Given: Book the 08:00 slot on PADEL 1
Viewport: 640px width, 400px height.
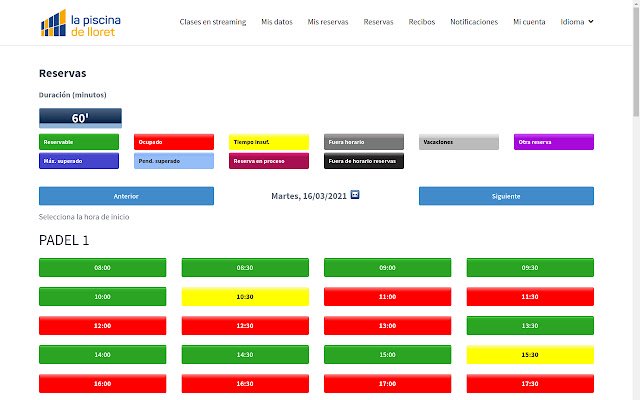Looking at the screenshot, I should 102,268.
